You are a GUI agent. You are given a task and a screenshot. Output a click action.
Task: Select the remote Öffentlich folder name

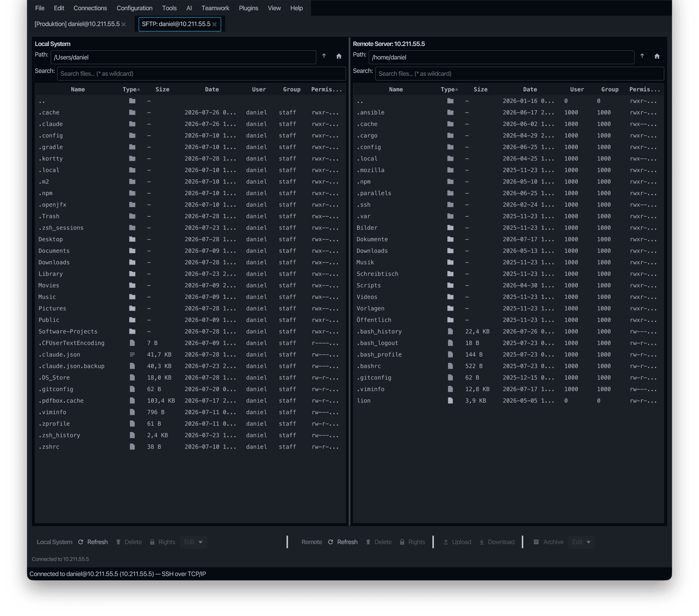coord(374,320)
